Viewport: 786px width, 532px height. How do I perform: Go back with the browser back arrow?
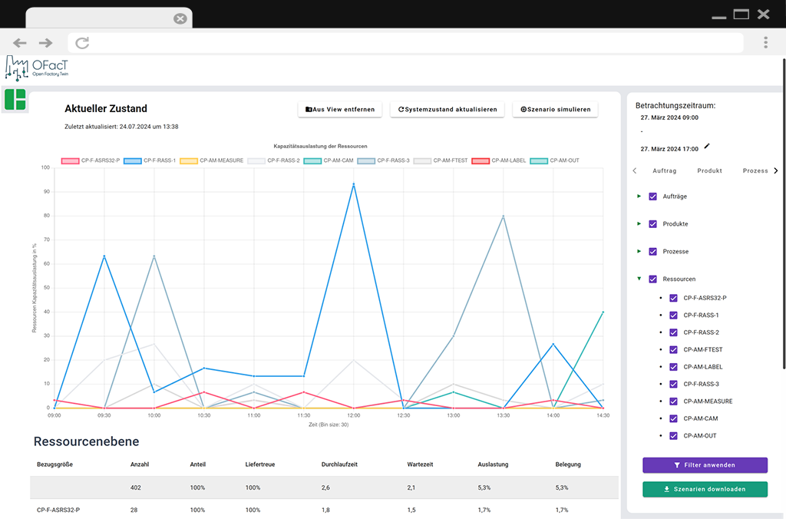tap(19, 43)
